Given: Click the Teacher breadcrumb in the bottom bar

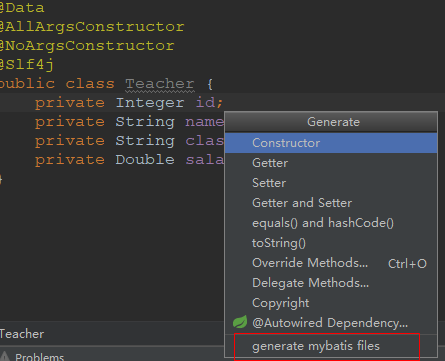Looking at the screenshot, I should click(22, 334).
